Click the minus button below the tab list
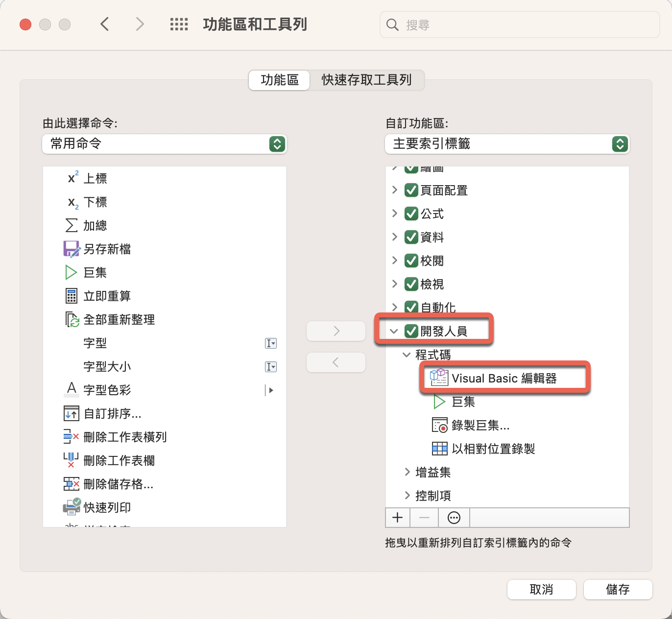 [425, 517]
